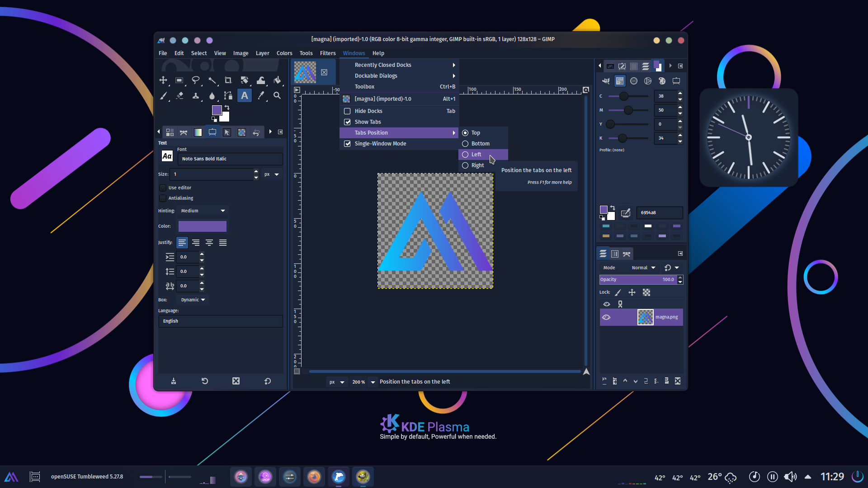Select the Smudge droplet tool
The height and width of the screenshot is (488, 868).
click(212, 96)
